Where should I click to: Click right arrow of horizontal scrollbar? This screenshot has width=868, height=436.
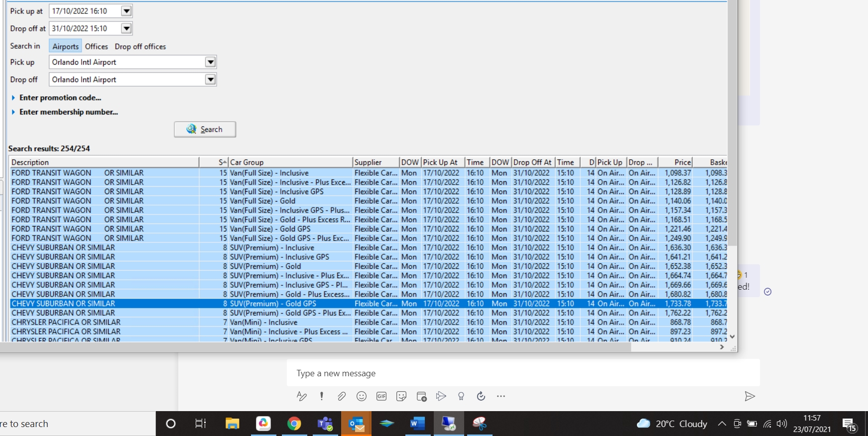[x=722, y=347]
